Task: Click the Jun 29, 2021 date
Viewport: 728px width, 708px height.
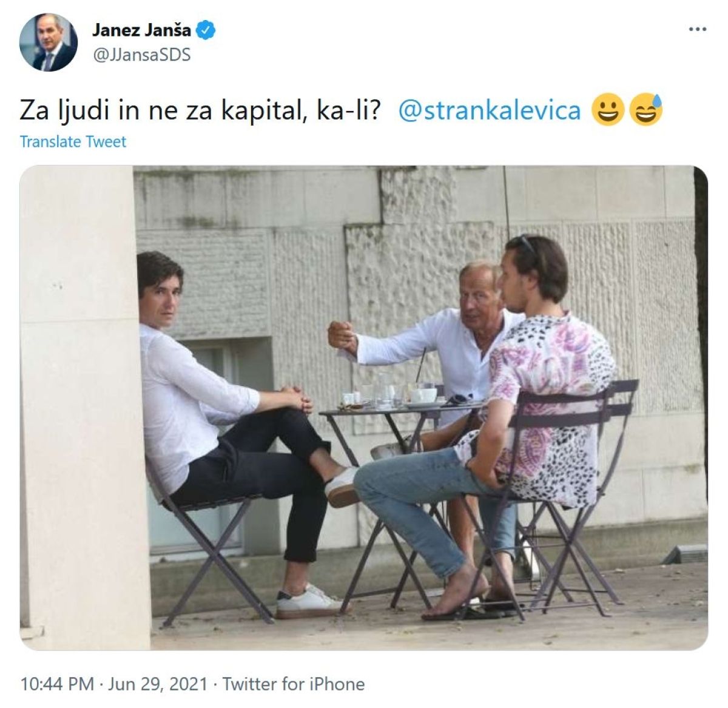Action: pyautogui.click(x=158, y=684)
